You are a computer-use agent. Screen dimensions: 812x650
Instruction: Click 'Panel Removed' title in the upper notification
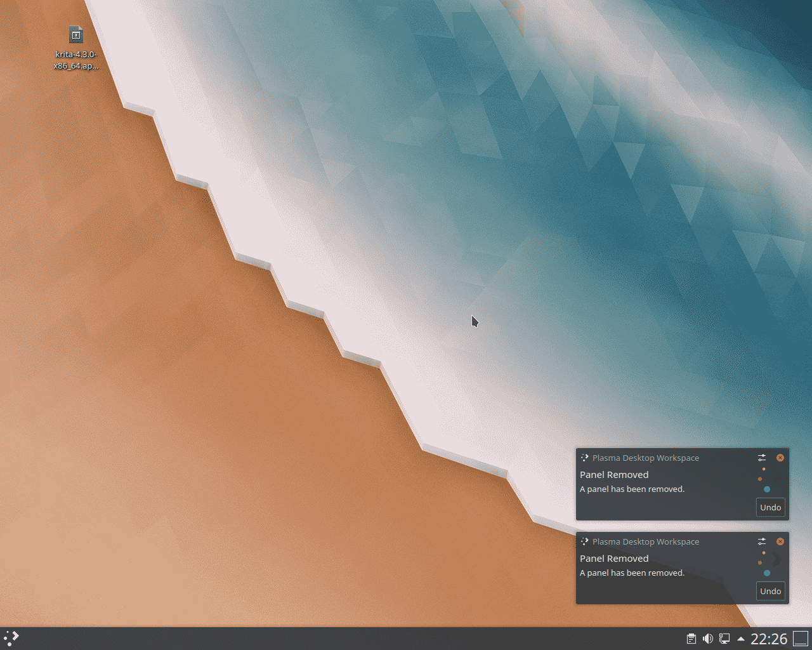click(614, 475)
